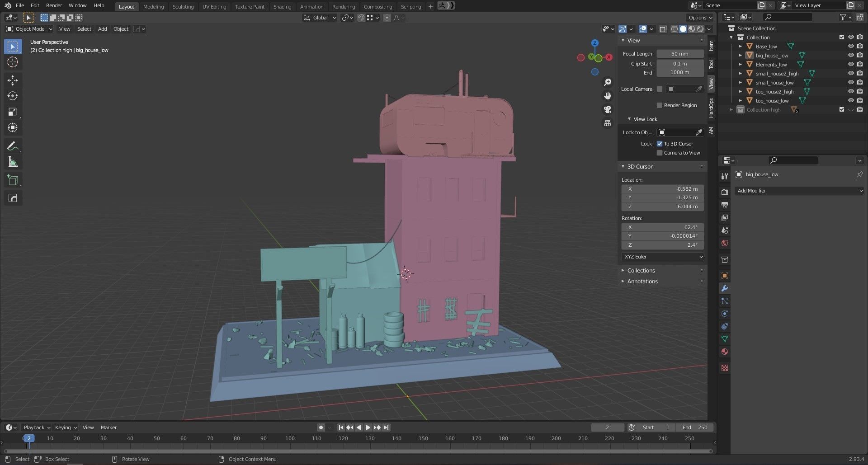Select the Rotate tool
The image size is (868, 465).
(x=13, y=96)
